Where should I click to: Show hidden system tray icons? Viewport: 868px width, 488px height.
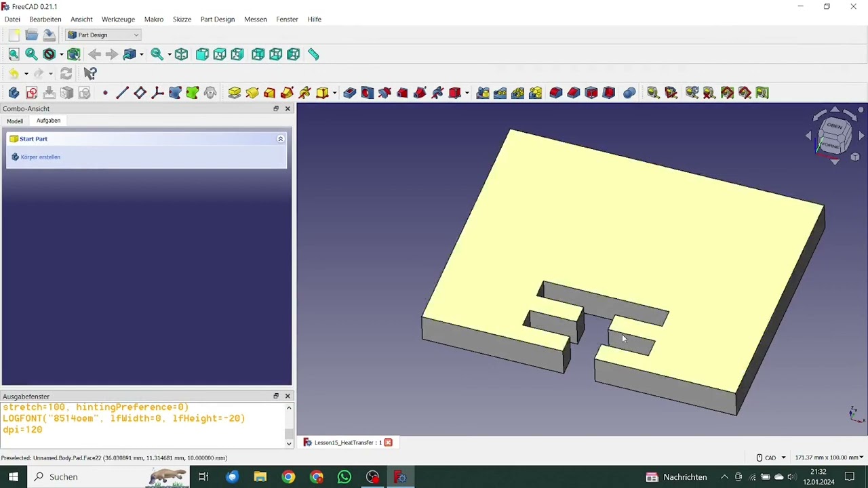724,477
